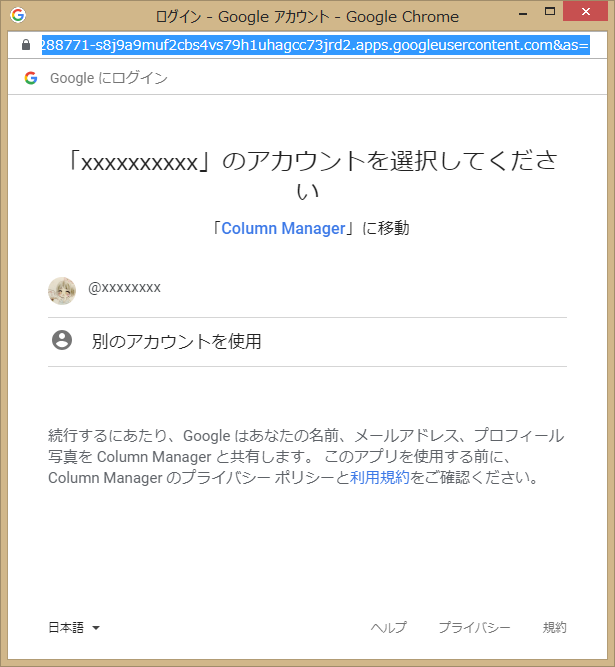615x667 pixels.
Task: Open the Column Manager link
Action: pos(283,229)
